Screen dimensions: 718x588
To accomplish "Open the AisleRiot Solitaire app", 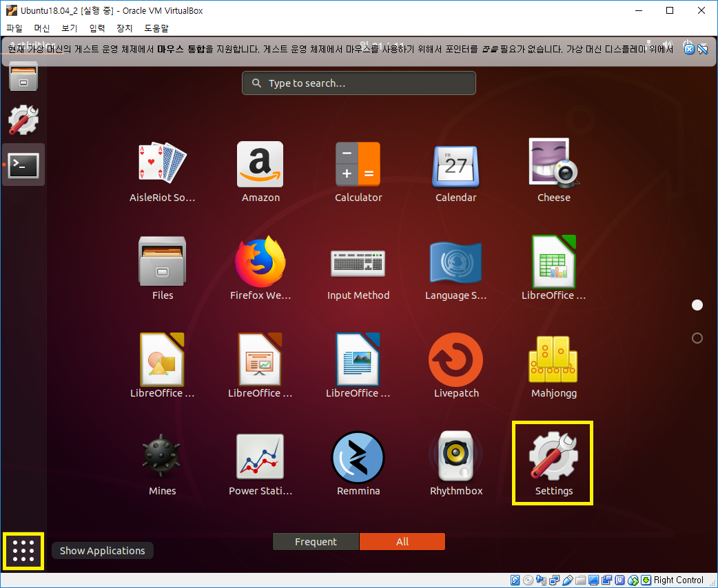I will (x=162, y=171).
